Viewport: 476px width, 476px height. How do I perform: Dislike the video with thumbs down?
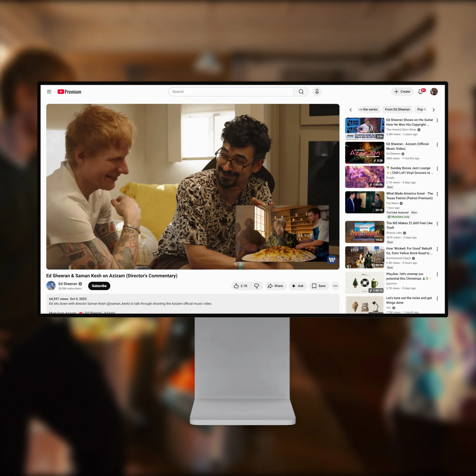pos(257,286)
